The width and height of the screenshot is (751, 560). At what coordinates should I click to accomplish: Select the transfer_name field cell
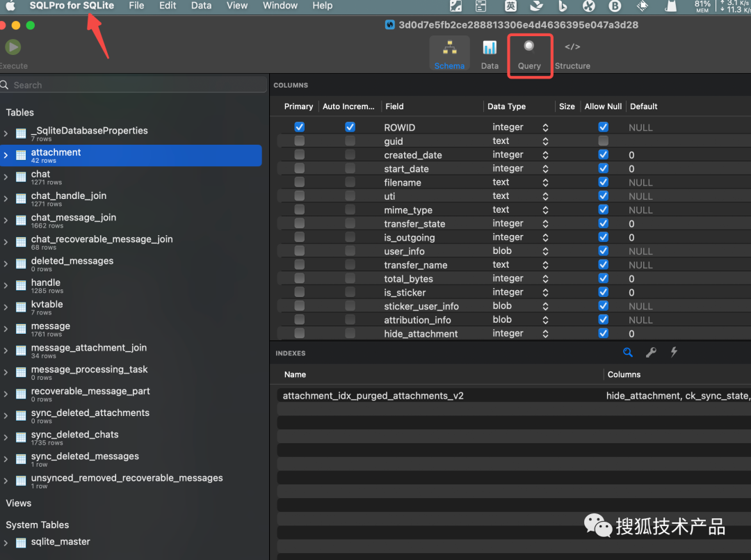click(x=416, y=265)
